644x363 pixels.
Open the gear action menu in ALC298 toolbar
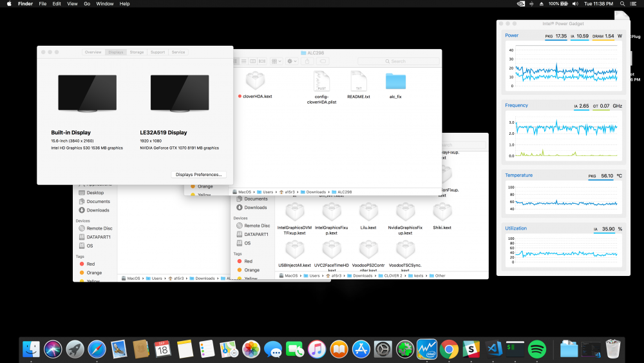point(292,61)
